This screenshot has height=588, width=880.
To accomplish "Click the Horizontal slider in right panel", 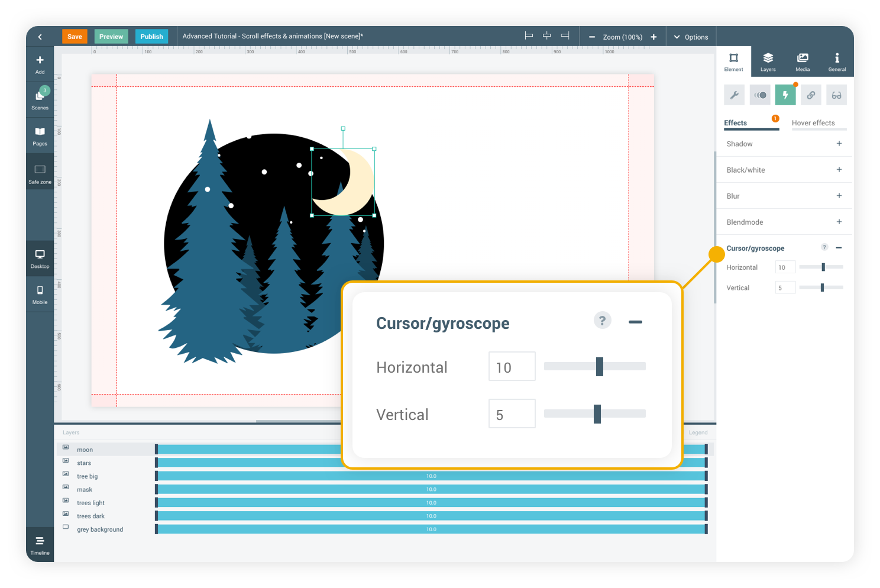I will pos(821,267).
